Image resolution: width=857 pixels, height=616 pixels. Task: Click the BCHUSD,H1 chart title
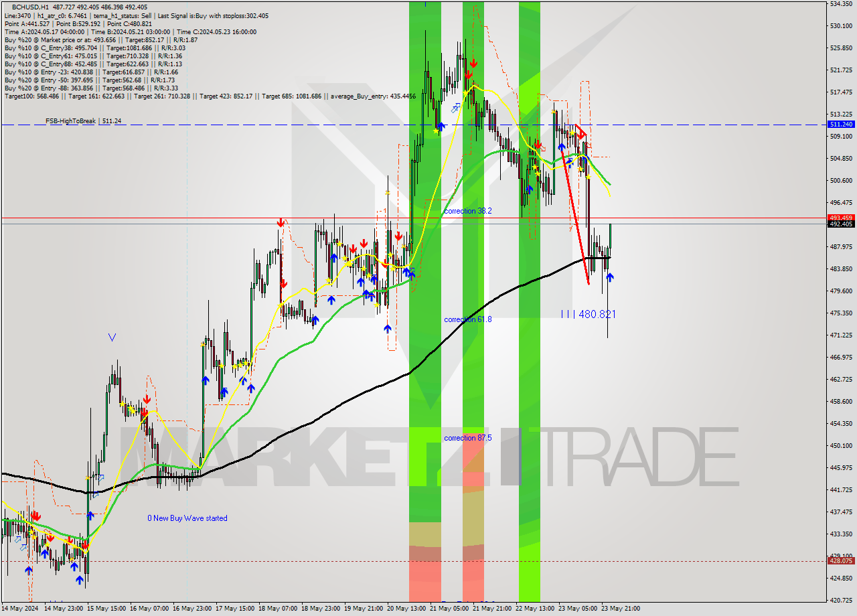point(80,7)
